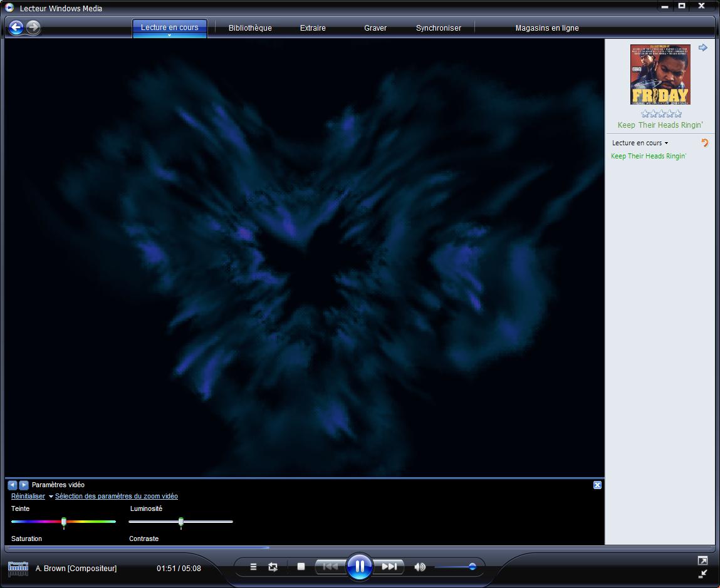Click the Windows Media Player title icon

tap(9, 8)
